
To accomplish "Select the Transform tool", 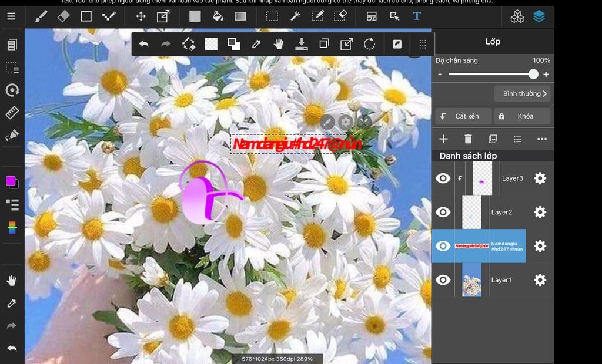I will click(x=163, y=16).
